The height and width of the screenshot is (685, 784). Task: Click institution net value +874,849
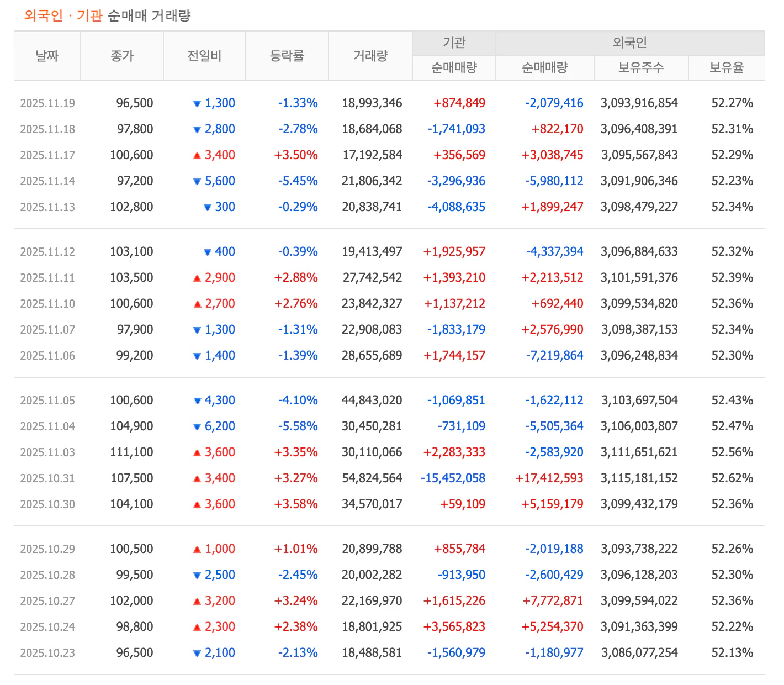pos(459,103)
